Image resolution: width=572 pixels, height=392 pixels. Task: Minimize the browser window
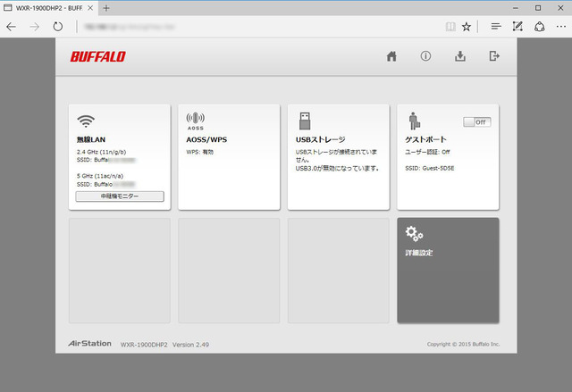point(516,8)
